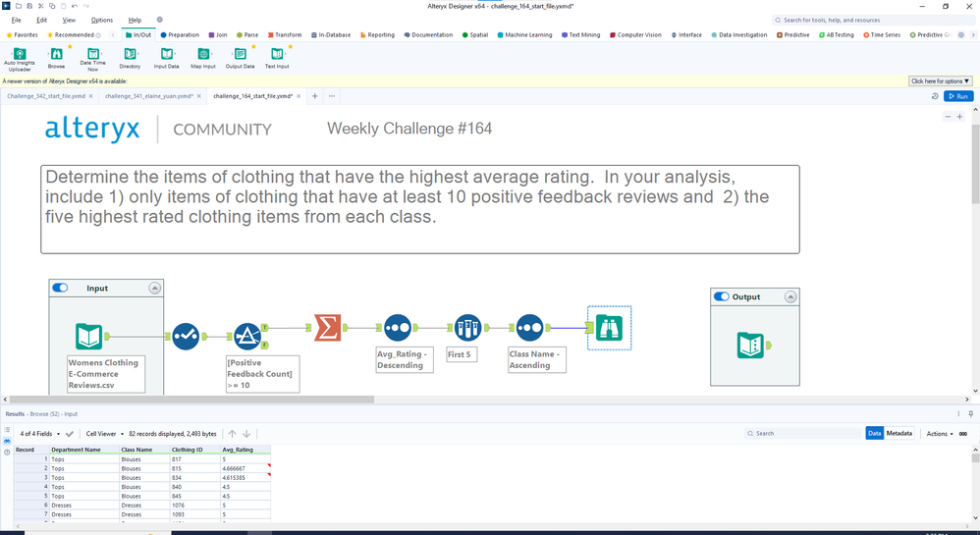Zoom in the canvas with plus button
The width and height of the screenshot is (980, 535).
960,117
